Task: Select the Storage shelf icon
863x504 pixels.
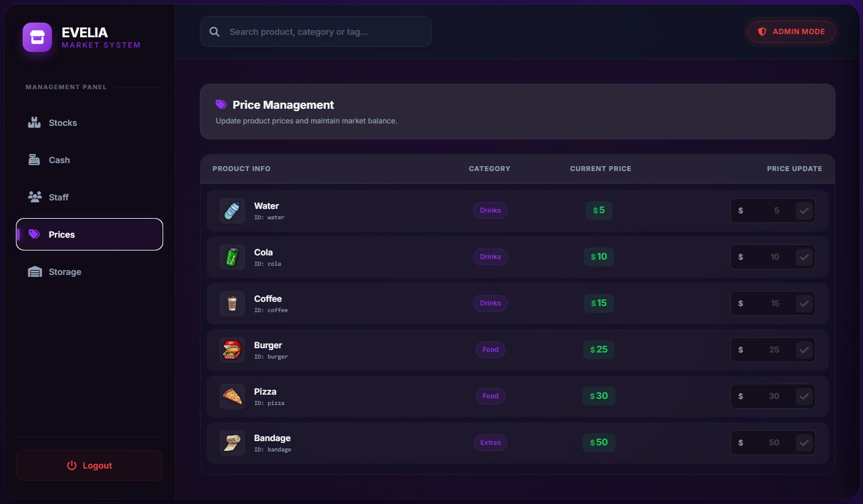Action: (34, 271)
